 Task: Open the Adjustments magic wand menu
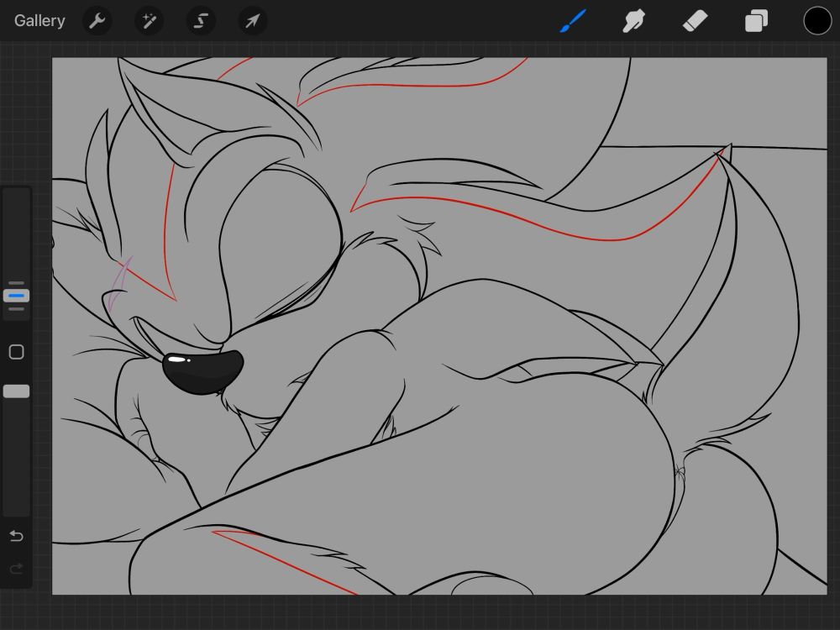tap(150, 21)
